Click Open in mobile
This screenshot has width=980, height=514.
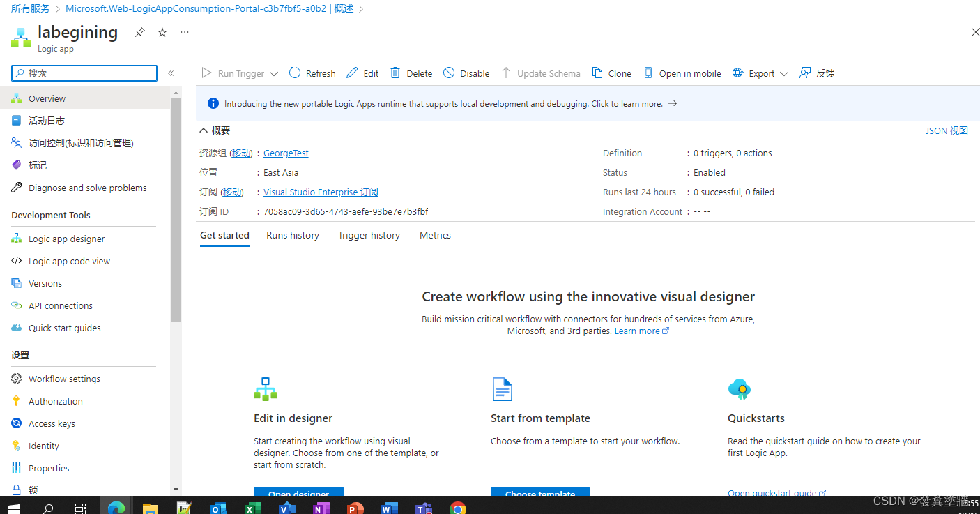coord(682,73)
